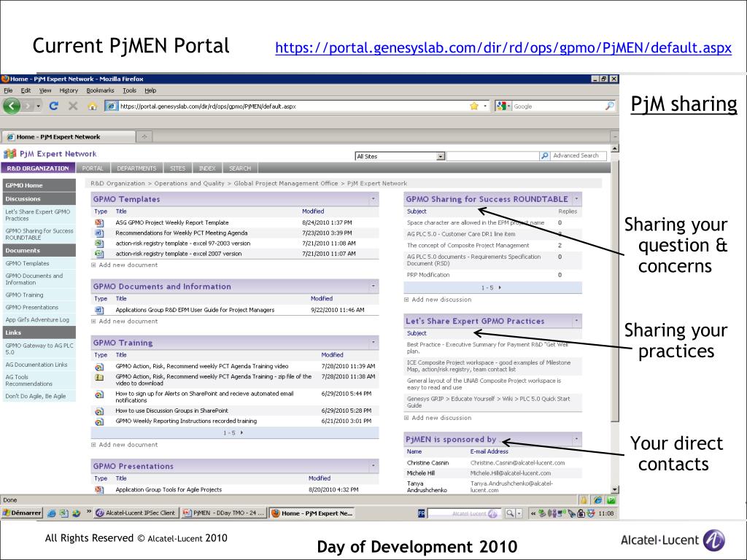Click the excel 2007 registry template file icon
Viewport: 747px width, 560px height.
coord(99,254)
